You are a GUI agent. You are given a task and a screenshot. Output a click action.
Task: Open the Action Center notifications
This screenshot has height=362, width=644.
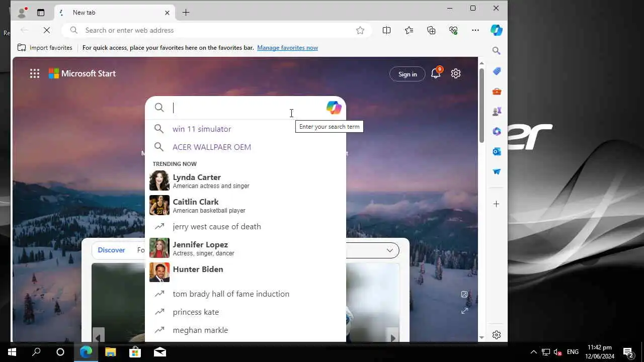(628, 352)
